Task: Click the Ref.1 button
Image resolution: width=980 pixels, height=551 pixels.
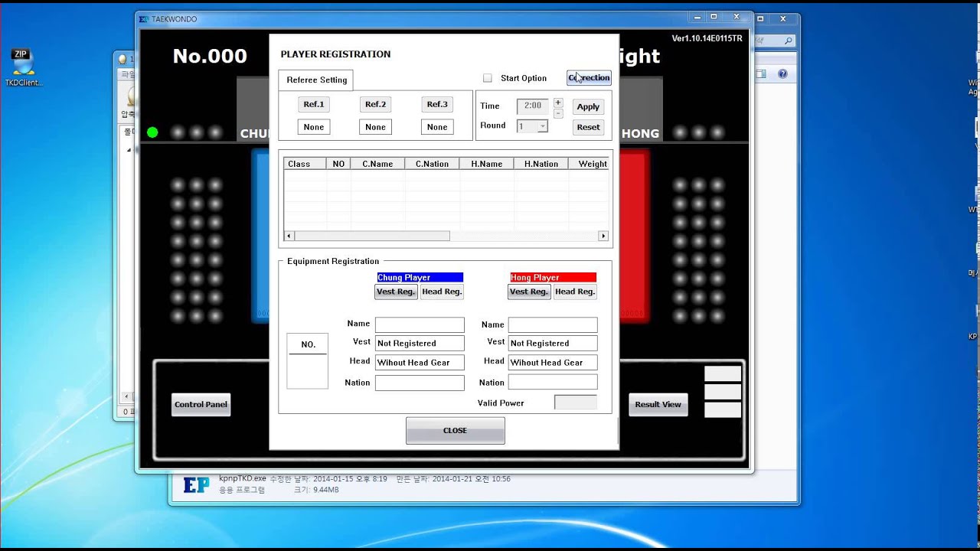Action: 314,104
